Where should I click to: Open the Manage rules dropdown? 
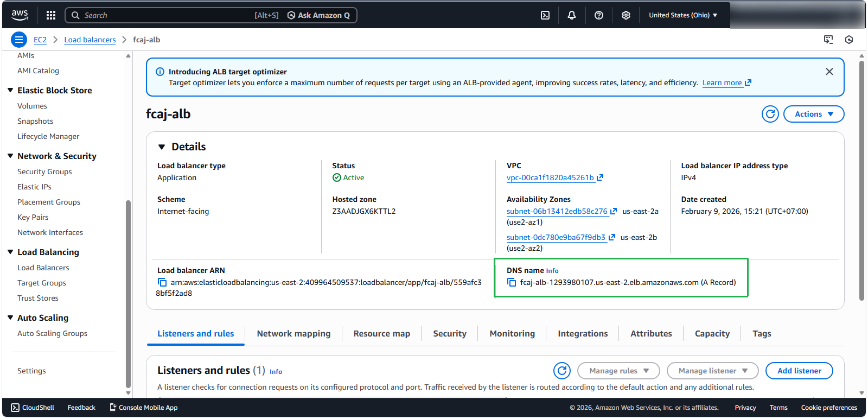[618, 371]
